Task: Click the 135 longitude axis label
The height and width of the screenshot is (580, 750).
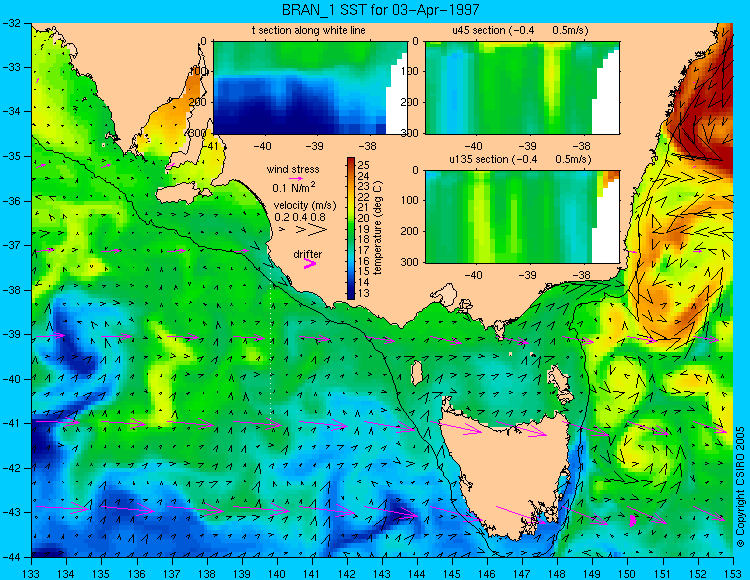Action: click(101, 574)
